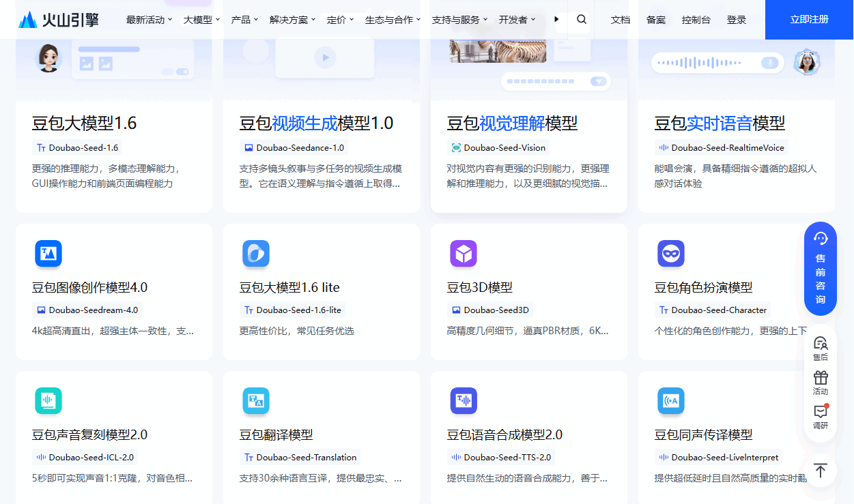
Task: Click the 豆包语音合成模型2.0 audio icon
Action: coord(464,400)
